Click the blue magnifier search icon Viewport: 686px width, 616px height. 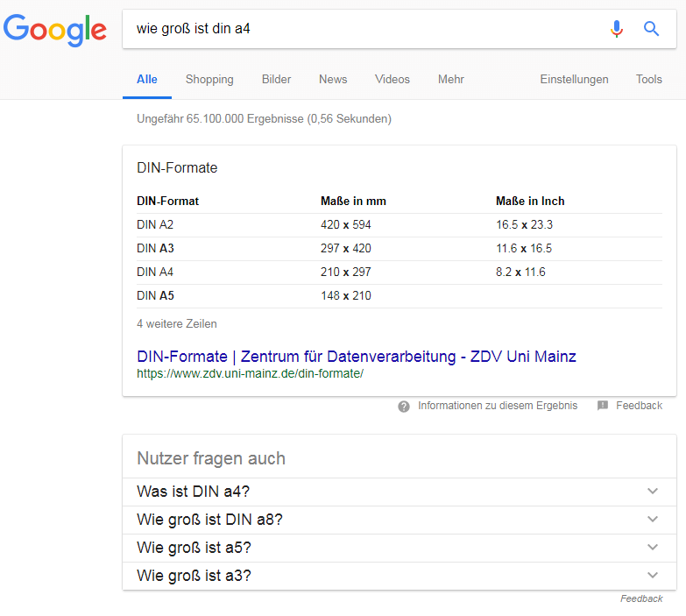651,29
